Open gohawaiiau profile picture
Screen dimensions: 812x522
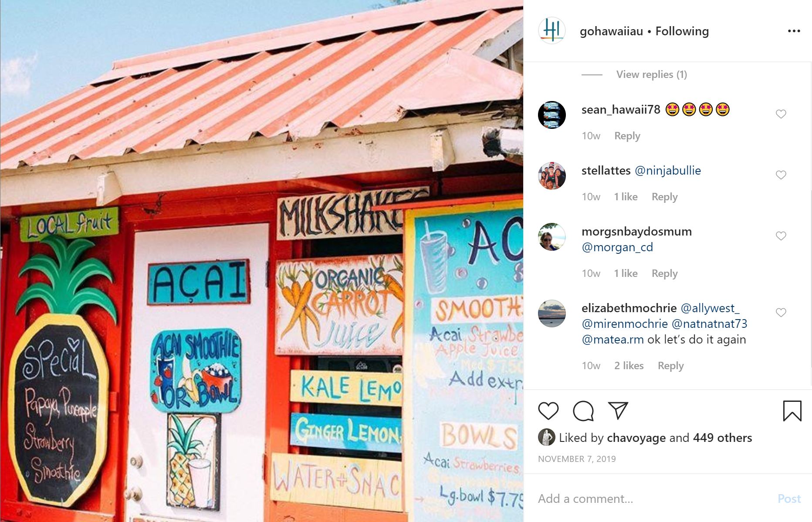[552, 31]
